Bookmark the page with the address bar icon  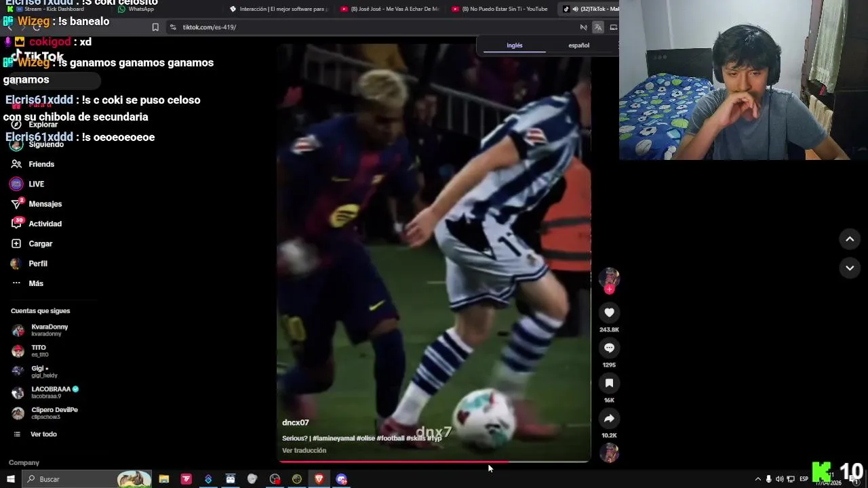[x=155, y=27]
